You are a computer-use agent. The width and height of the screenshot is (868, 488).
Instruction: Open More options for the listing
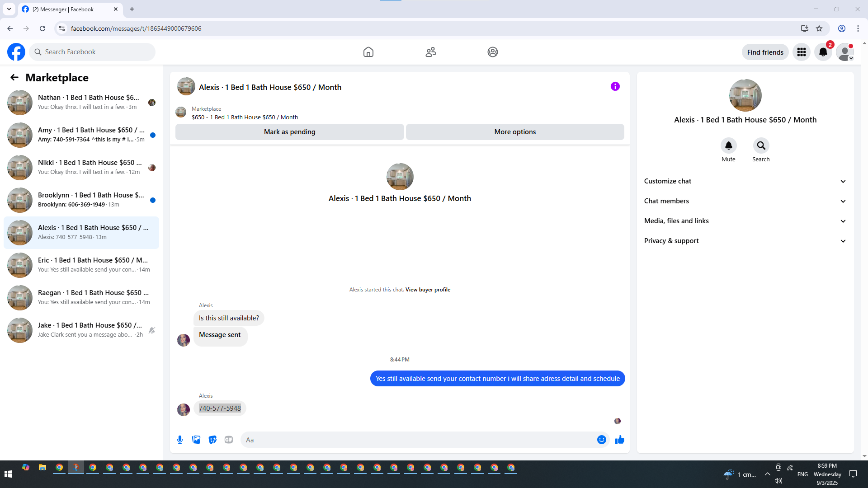[x=515, y=132]
